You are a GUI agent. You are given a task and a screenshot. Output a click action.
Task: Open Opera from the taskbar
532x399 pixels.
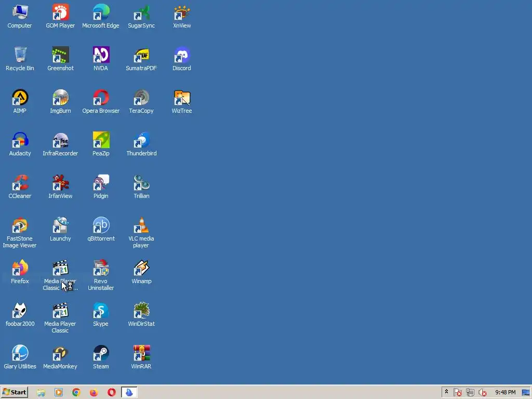tap(112, 393)
